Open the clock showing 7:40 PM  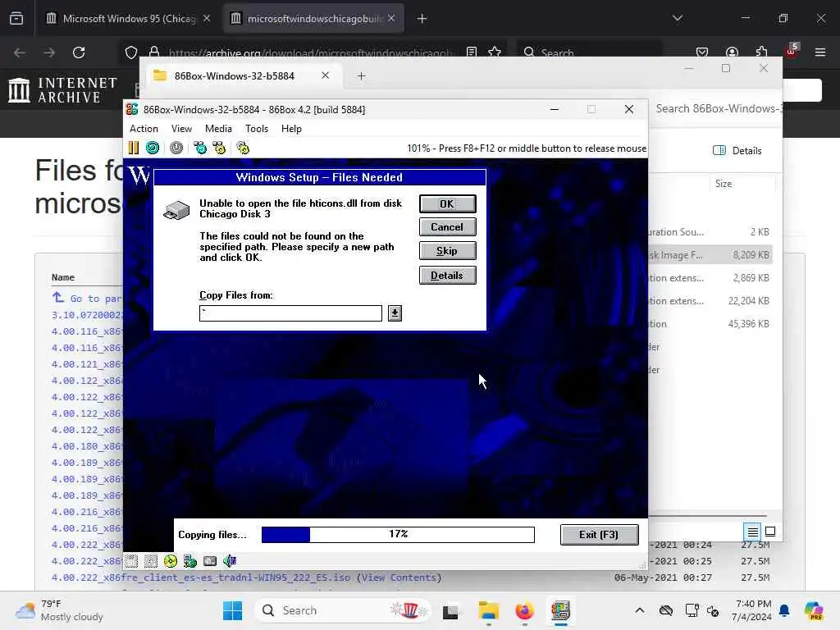[753, 610]
